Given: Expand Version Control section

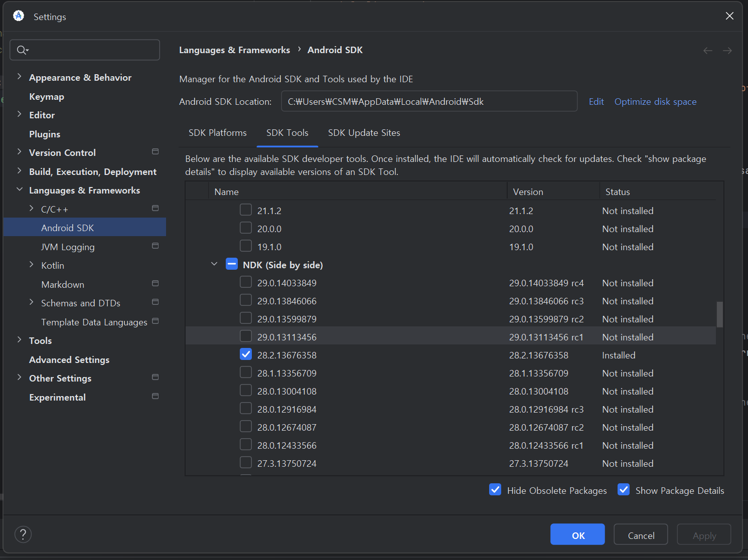Looking at the screenshot, I should pos(19,152).
